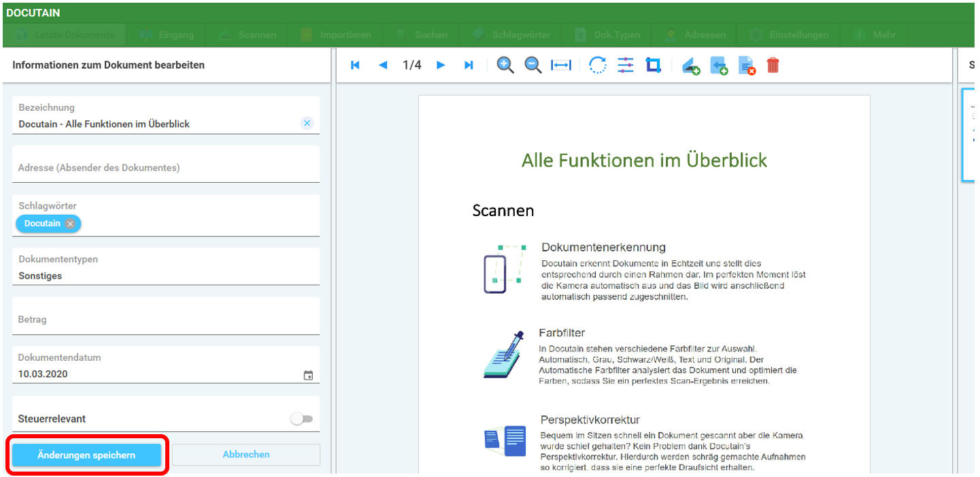Open the Scannen tab
This screenshot has width=980, height=477.
(248, 35)
